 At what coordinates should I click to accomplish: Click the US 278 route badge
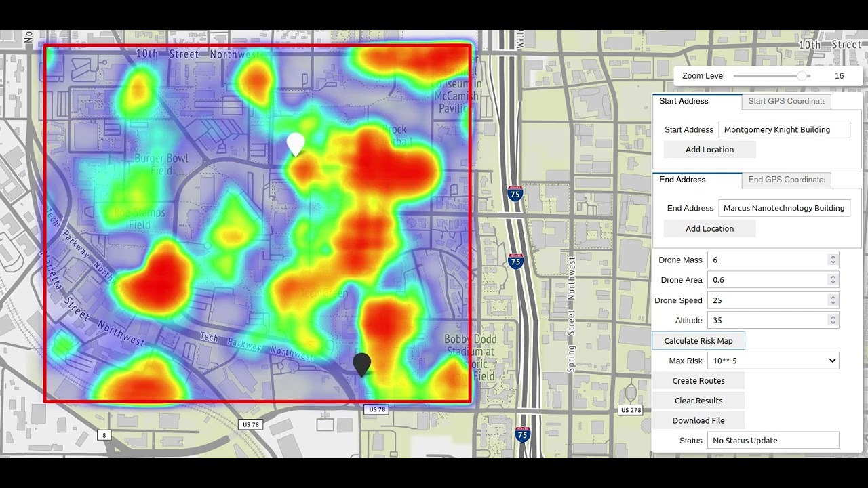(631, 410)
